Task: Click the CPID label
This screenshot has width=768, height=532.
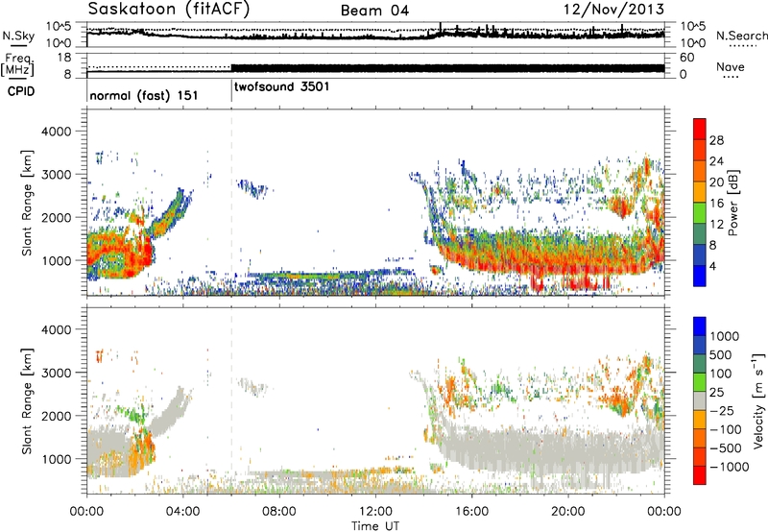Action: pyautogui.click(x=21, y=91)
